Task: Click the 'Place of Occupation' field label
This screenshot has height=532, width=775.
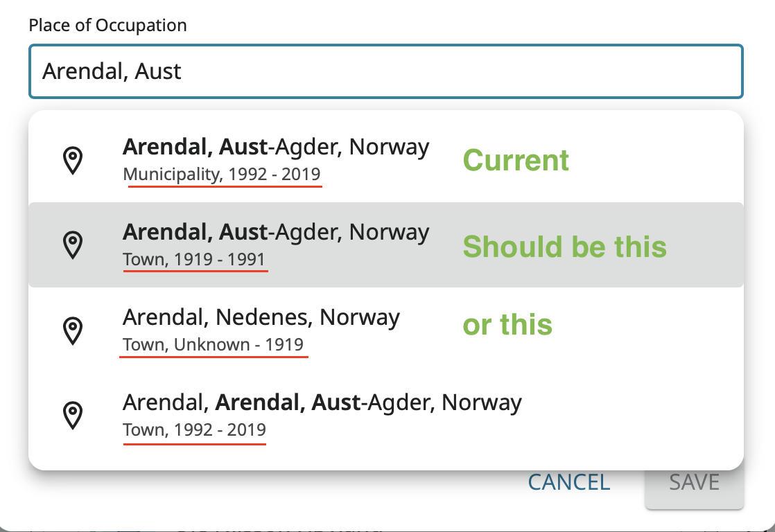Action: tap(107, 26)
